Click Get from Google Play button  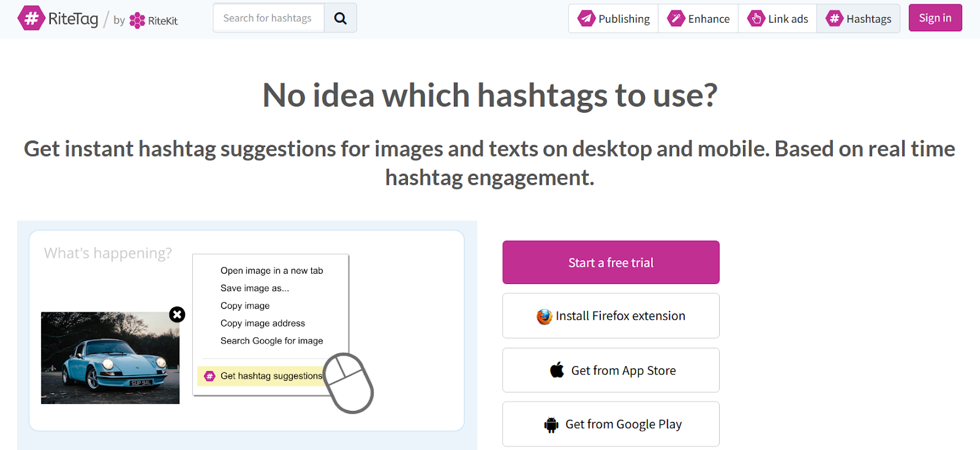coord(611,424)
